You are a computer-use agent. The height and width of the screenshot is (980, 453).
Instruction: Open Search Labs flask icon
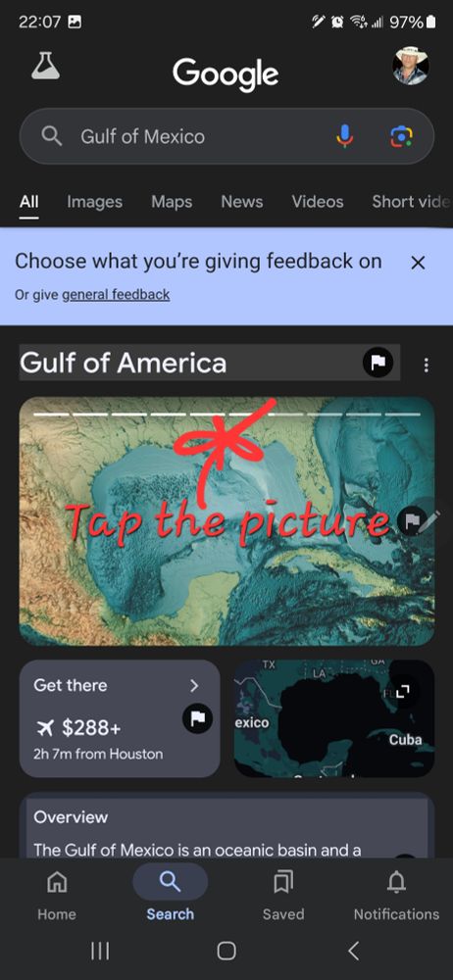[x=46, y=66]
